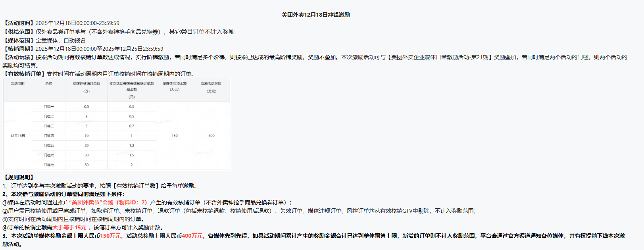Click the 阶梯 table column header
Image resolution: width=644 pixels, height=250 pixels.
coord(49,84)
